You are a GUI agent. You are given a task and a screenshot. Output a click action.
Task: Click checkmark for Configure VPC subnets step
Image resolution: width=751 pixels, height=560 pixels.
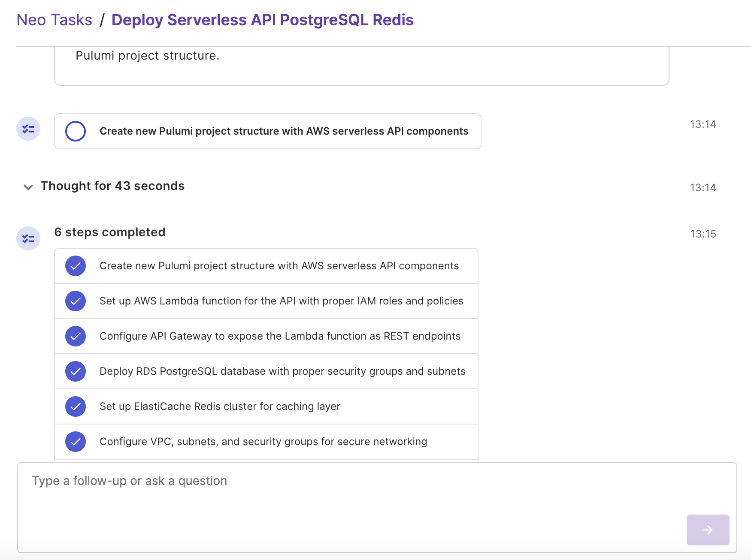point(76,442)
